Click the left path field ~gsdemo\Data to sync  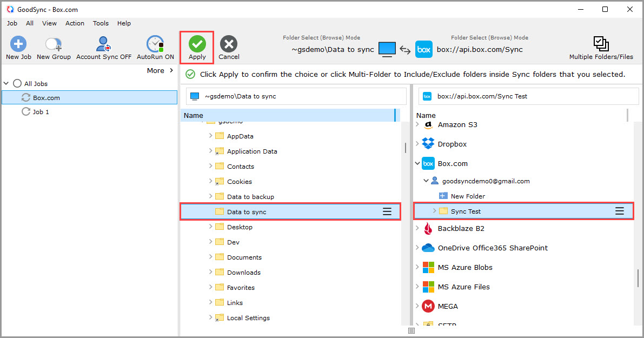point(296,96)
